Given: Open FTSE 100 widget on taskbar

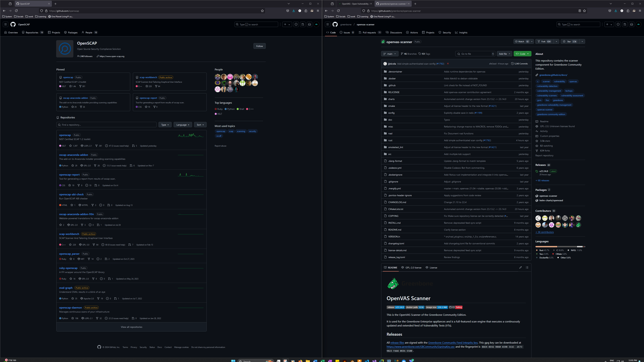Looking at the screenshot, I should click(10, 360).
